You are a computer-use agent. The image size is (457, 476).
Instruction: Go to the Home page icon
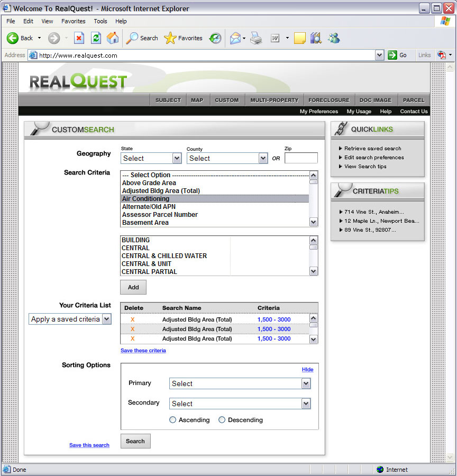click(x=112, y=38)
